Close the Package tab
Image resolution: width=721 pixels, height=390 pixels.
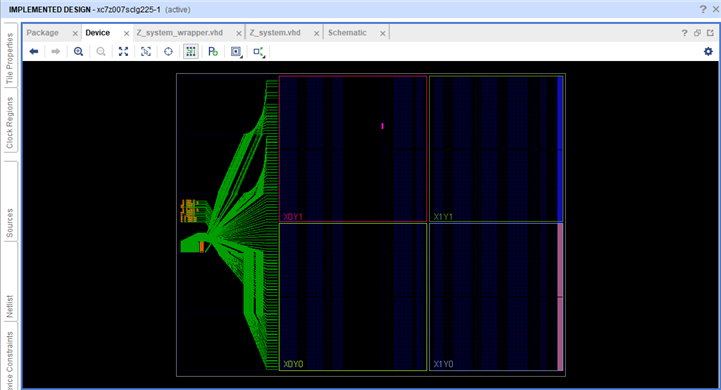point(75,34)
